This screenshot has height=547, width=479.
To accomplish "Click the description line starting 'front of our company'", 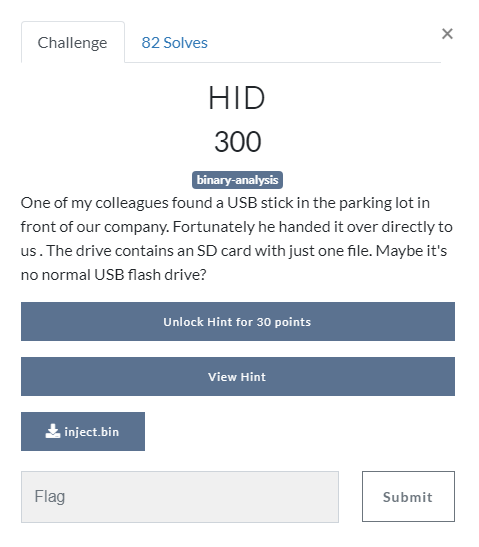I will pyautogui.click(x=237, y=227).
